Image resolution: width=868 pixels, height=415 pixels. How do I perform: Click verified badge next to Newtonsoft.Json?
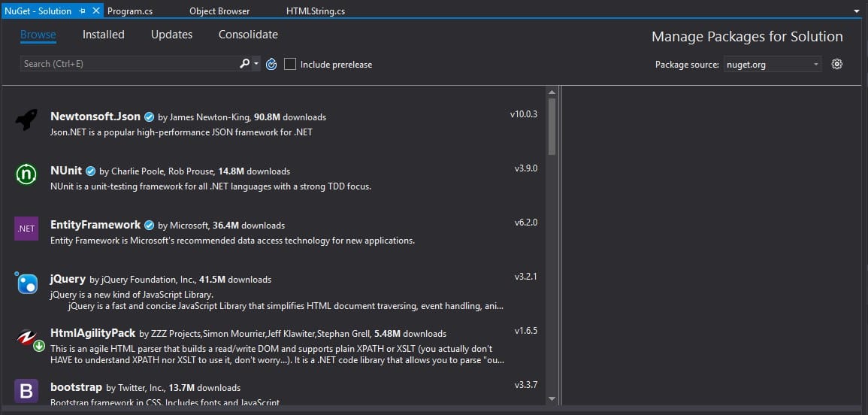coord(149,117)
